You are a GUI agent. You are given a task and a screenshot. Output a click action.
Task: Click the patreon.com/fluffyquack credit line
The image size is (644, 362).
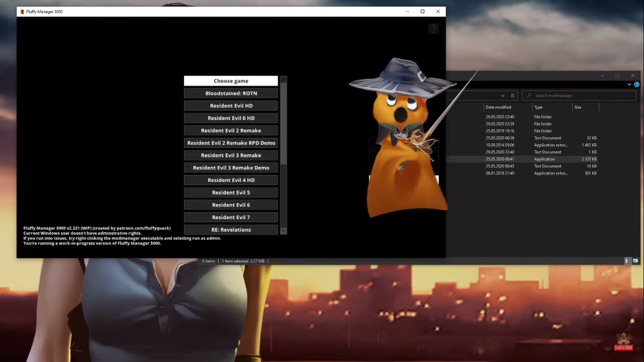[x=97, y=228]
